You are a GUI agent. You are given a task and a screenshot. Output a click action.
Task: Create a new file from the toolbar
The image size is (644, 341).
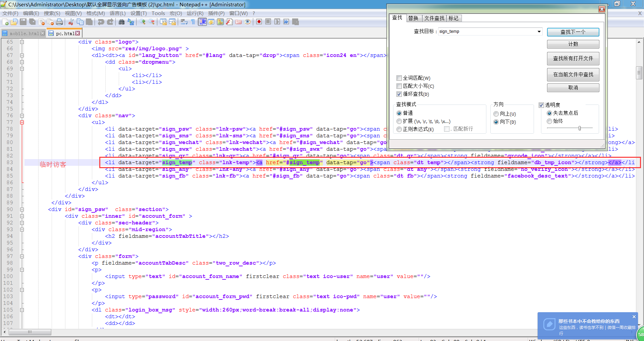coord(5,22)
